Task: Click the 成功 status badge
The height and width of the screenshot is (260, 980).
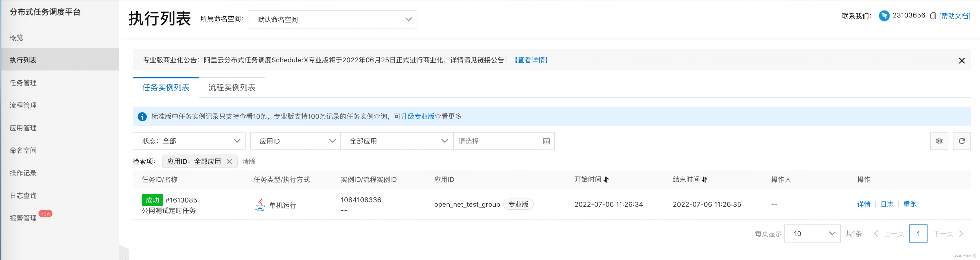Action: pos(152,200)
